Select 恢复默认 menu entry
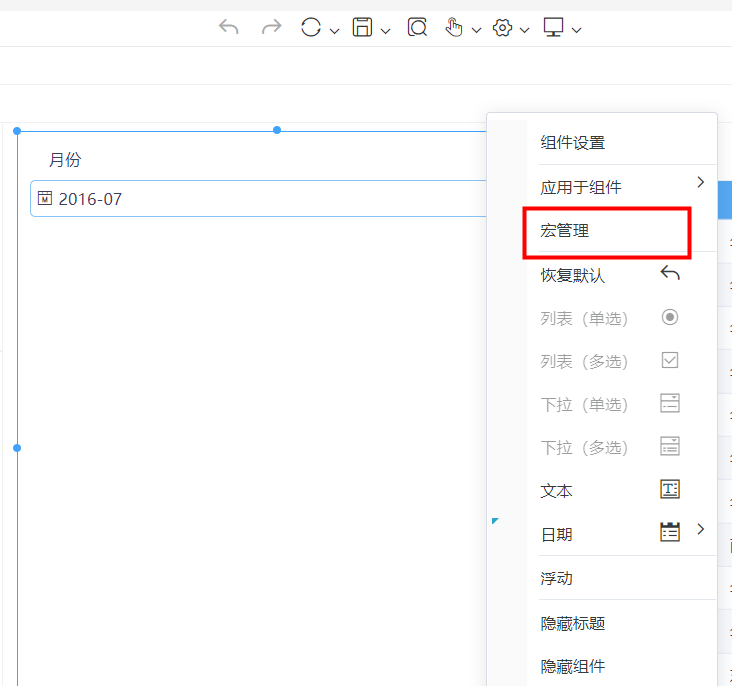 (573, 275)
